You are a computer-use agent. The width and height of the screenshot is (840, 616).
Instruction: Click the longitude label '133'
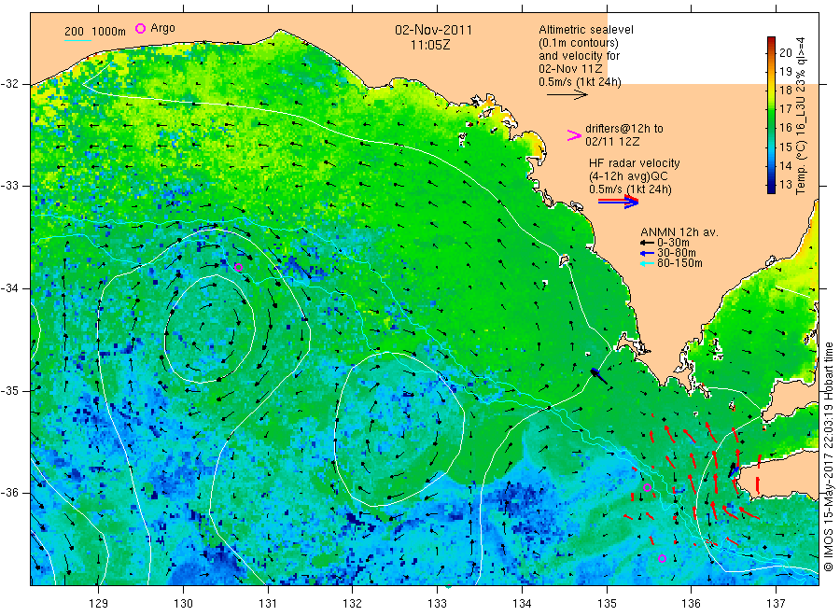click(x=437, y=604)
